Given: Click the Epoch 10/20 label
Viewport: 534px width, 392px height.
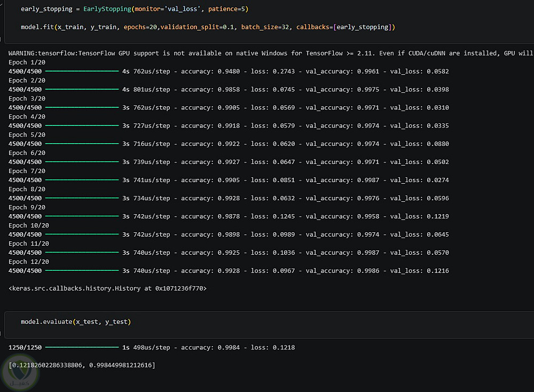Looking at the screenshot, I should (29, 225).
